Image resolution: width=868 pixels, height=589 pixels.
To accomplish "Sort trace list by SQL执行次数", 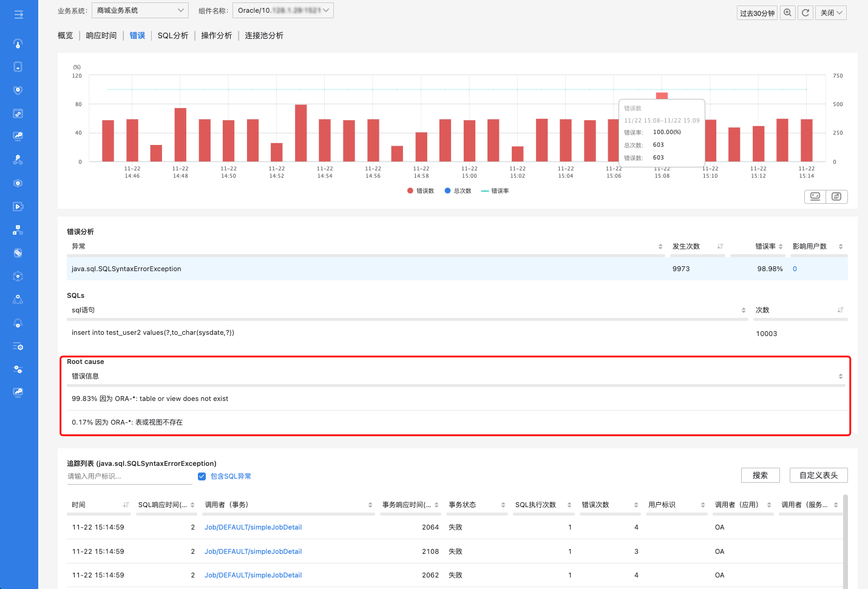I will point(569,505).
